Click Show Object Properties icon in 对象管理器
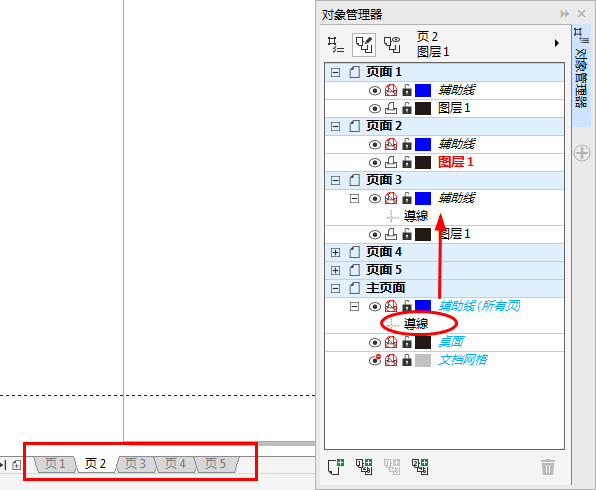The image size is (596, 490). point(336,44)
